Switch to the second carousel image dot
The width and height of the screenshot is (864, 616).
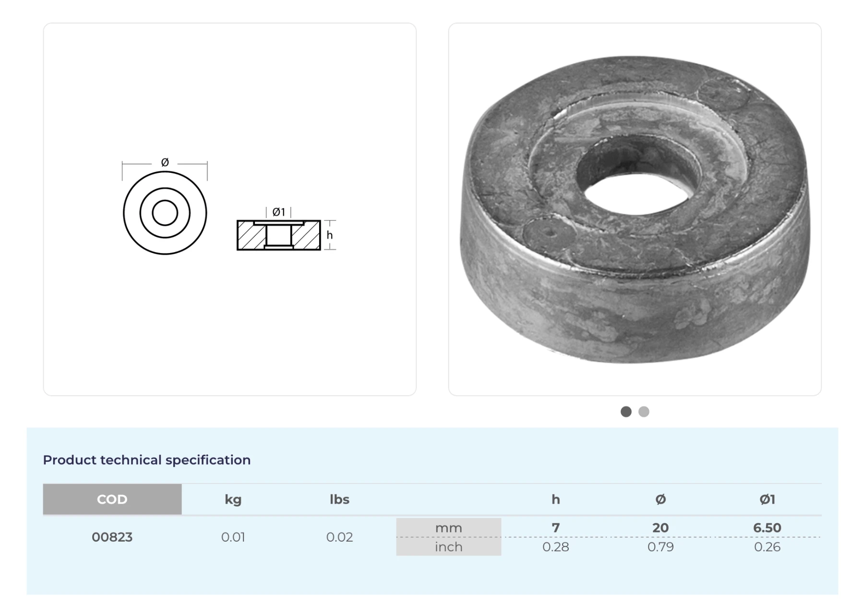coord(644,411)
